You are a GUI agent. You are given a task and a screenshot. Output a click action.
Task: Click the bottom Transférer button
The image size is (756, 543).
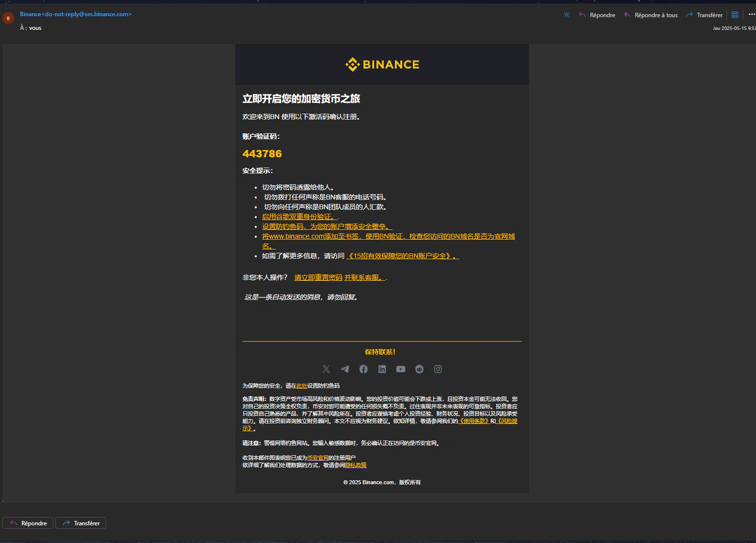pyautogui.click(x=81, y=523)
